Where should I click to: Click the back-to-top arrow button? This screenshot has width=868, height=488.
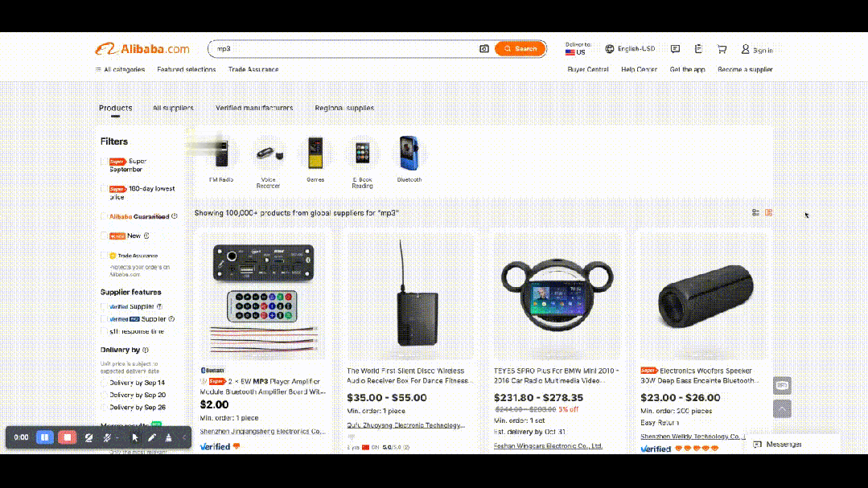782,409
